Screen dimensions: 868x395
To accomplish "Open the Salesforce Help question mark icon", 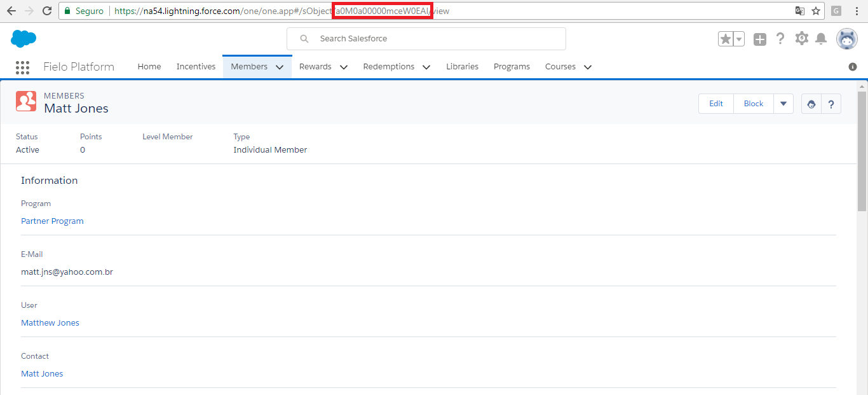I will 780,39.
